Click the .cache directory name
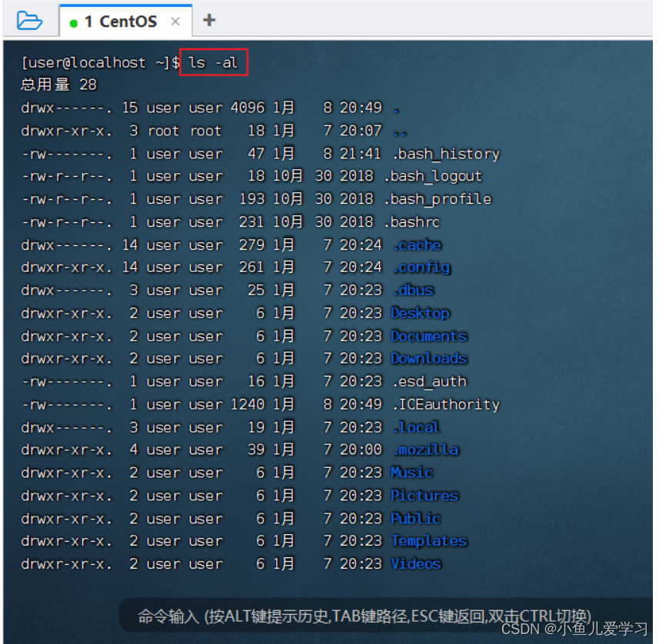This screenshot has width=659, height=644. click(x=418, y=245)
